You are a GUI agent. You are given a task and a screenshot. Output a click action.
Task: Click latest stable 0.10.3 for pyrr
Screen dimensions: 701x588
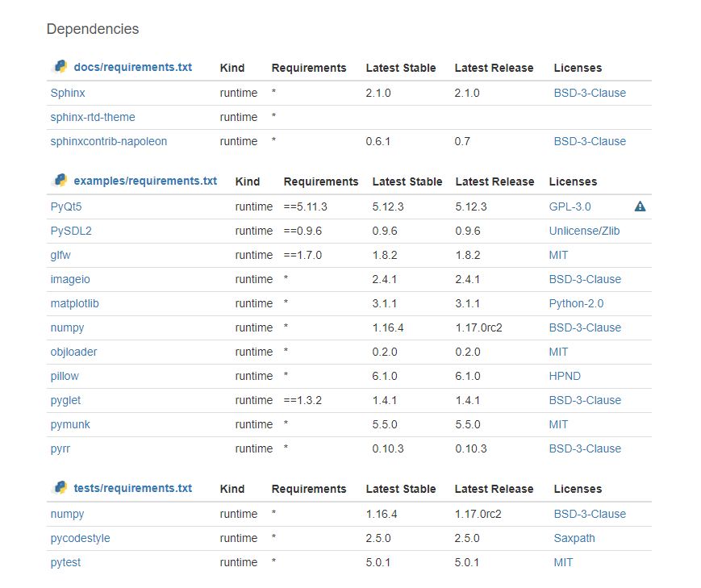pos(388,448)
